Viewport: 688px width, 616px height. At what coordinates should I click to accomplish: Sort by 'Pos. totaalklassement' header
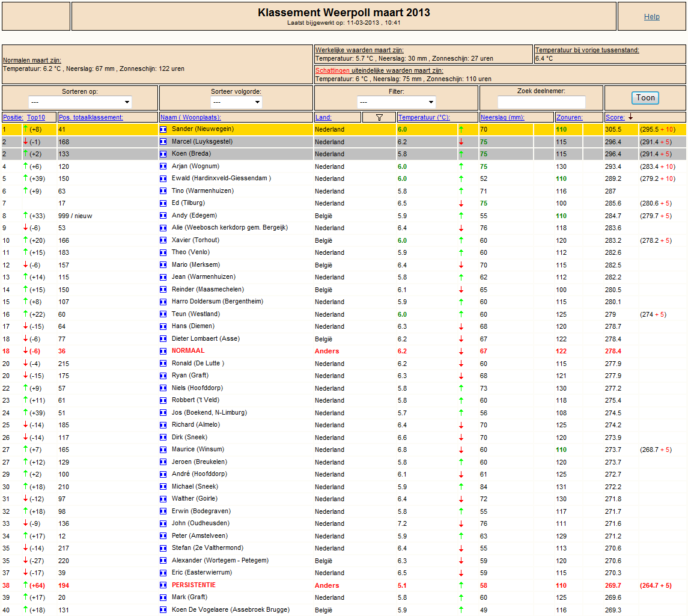91,117
